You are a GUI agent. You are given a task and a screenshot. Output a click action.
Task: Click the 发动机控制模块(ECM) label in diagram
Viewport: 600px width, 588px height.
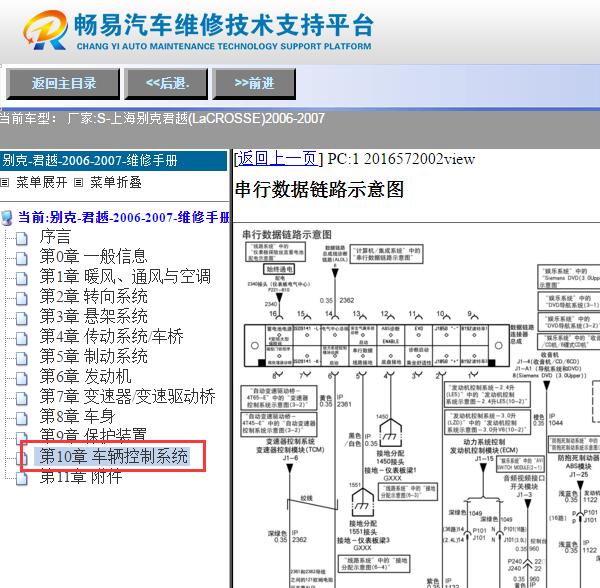484,450
